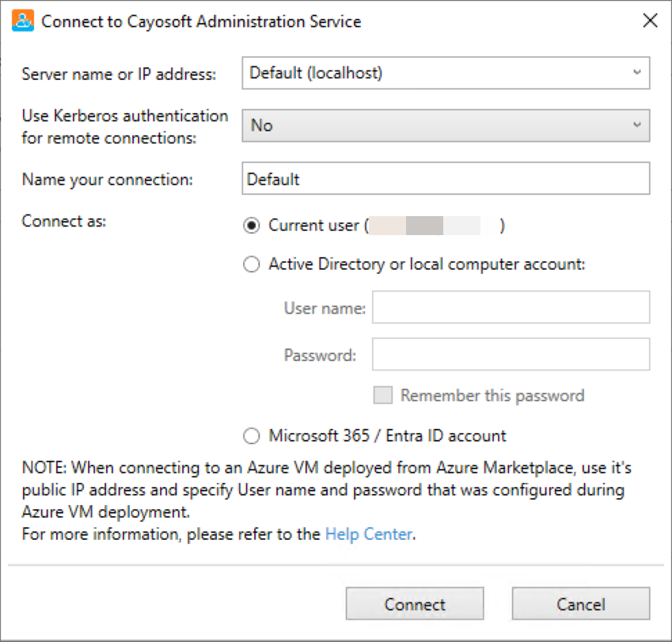Click the Microsoft 365 / Entra ID account label
The width and height of the screenshot is (672, 642).
point(387,436)
